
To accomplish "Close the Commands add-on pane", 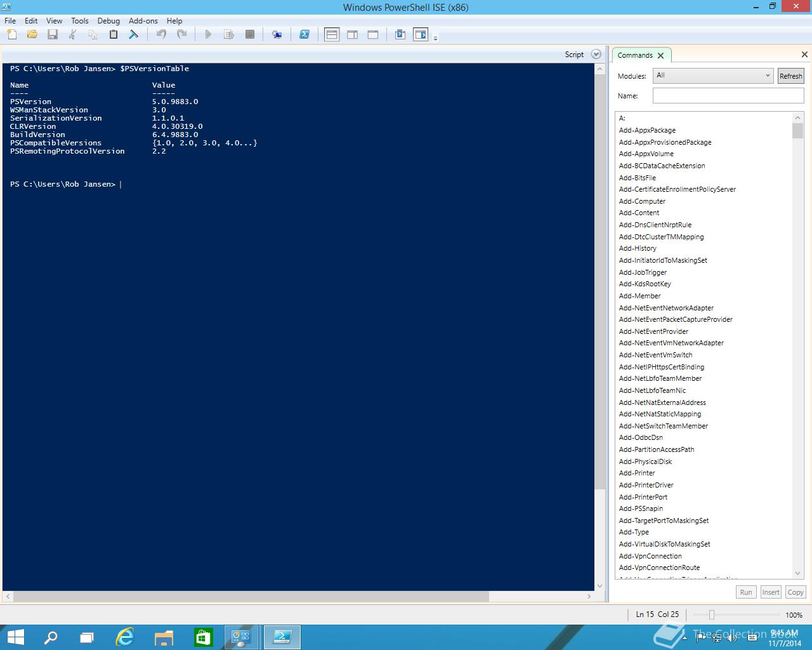I will (x=804, y=55).
